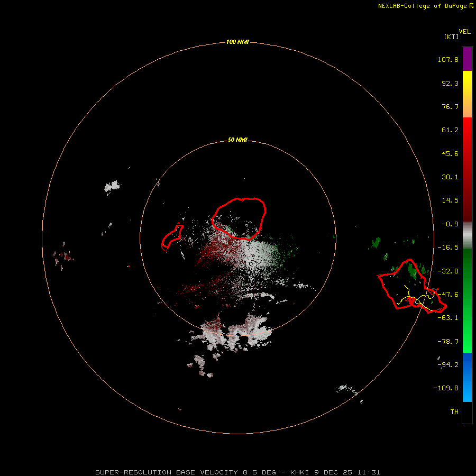Select the -94.2 legend value
Image resolution: width=476 pixels, height=476 pixels.
tap(448, 365)
